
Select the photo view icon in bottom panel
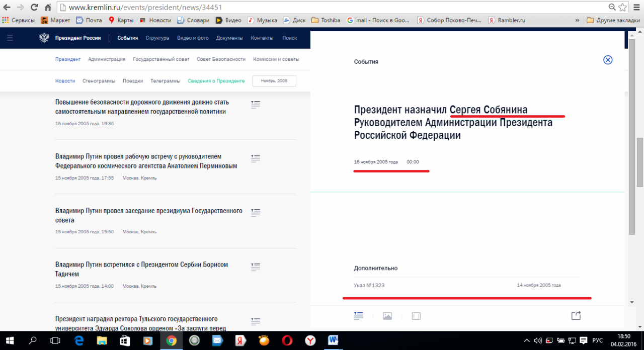pos(387,316)
